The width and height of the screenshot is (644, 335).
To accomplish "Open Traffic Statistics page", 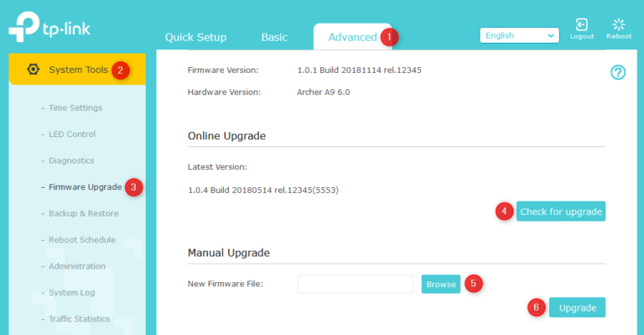I will [79, 318].
